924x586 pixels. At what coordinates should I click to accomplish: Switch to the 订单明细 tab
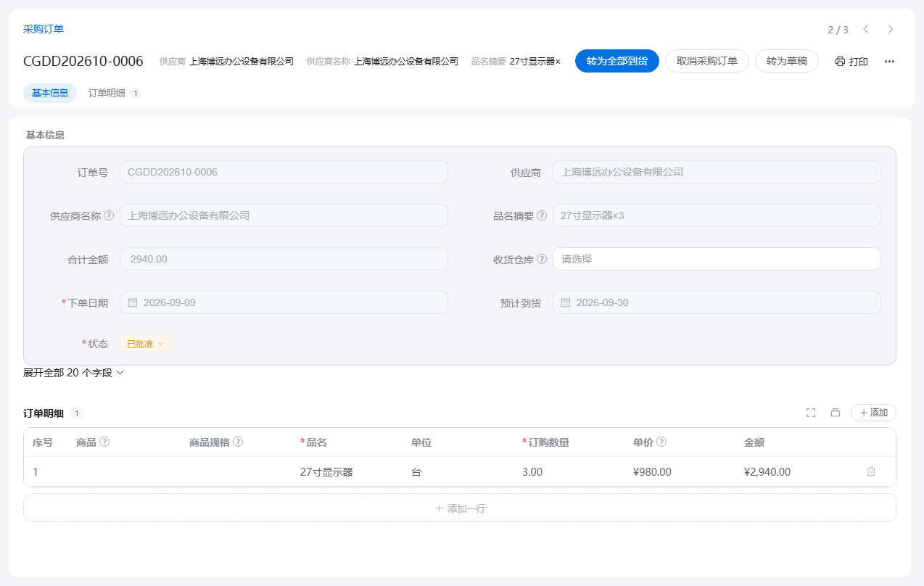pos(115,93)
